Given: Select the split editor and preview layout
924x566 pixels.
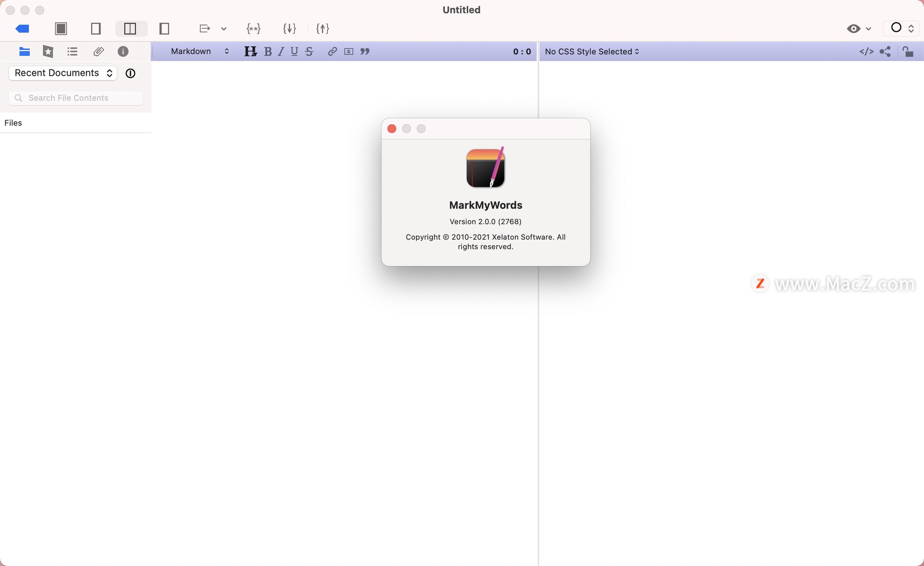Looking at the screenshot, I should pos(130,28).
